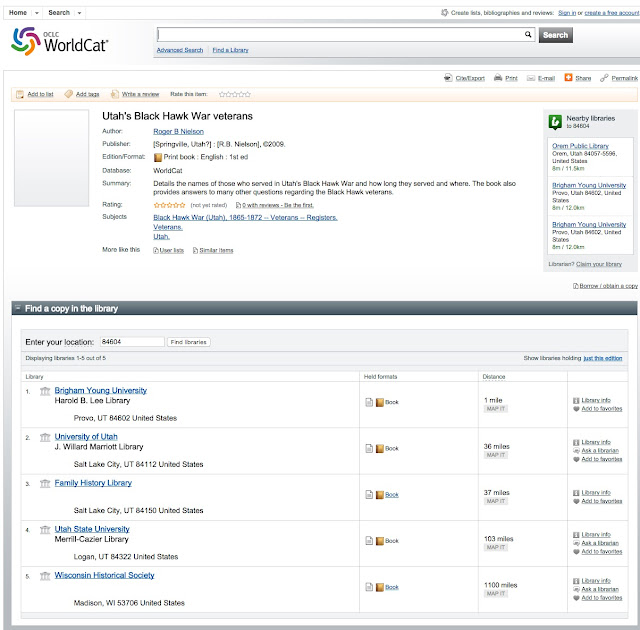The height and width of the screenshot is (630, 640).
Task: Focus the main search text field
Action: [341, 35]
